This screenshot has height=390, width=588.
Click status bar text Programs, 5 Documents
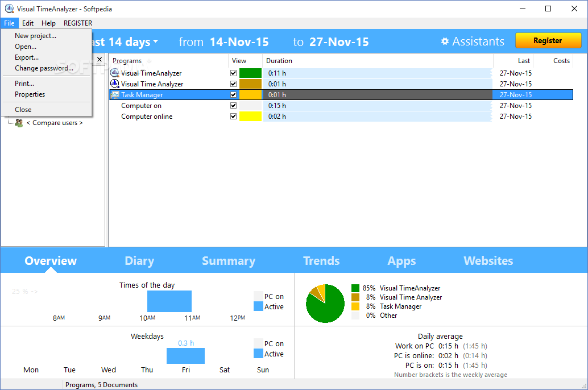pos(102,385)
